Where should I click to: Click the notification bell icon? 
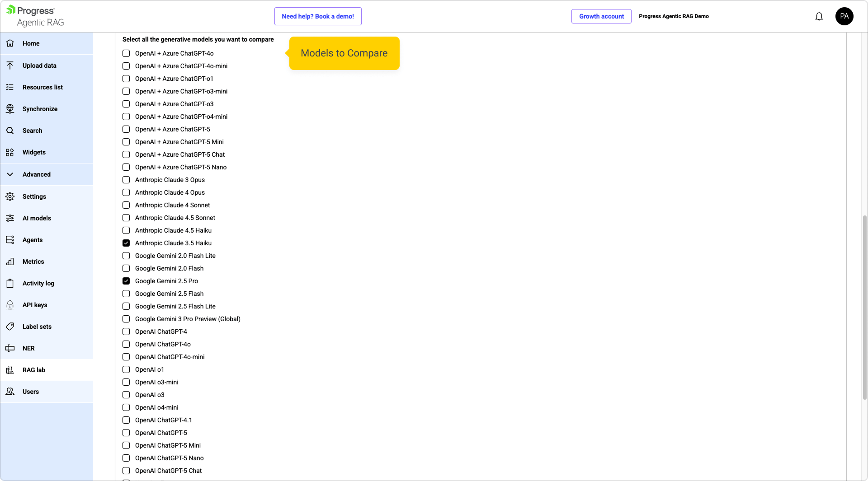(819, 16)
